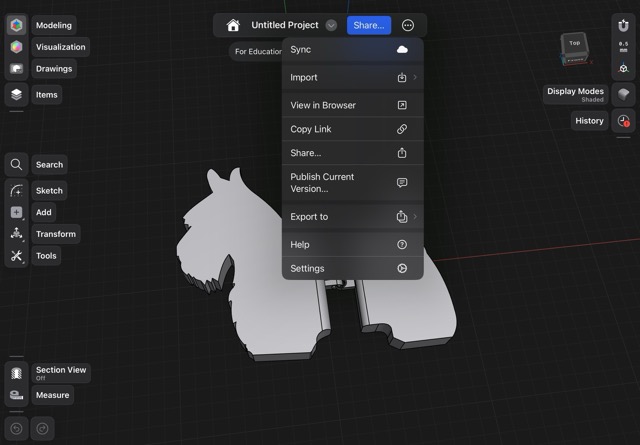The width and height of the screenshot is (640, 445).
Task: Click the Untitled Project title
Action: tap(285, 25)
